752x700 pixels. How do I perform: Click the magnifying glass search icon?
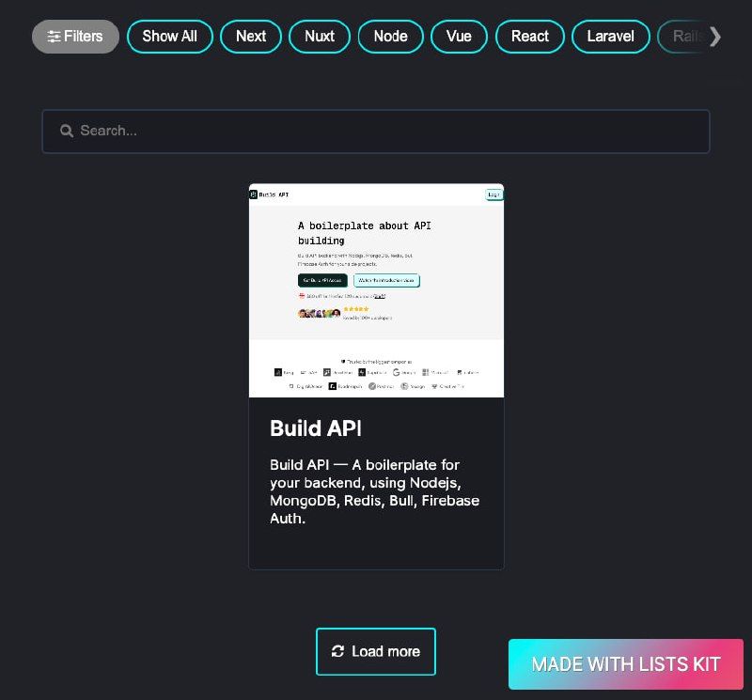(x=67, y=131)
